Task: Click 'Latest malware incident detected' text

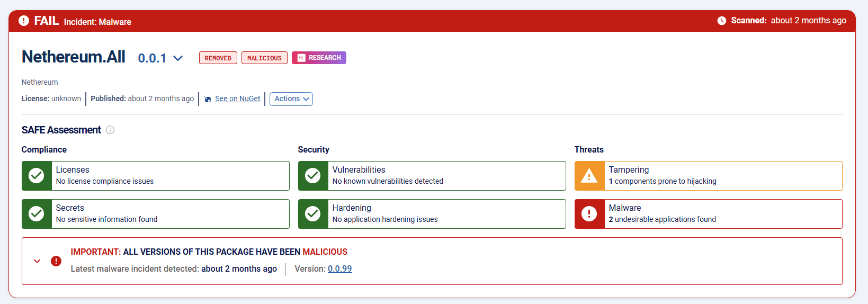Action: click(135, 269)
